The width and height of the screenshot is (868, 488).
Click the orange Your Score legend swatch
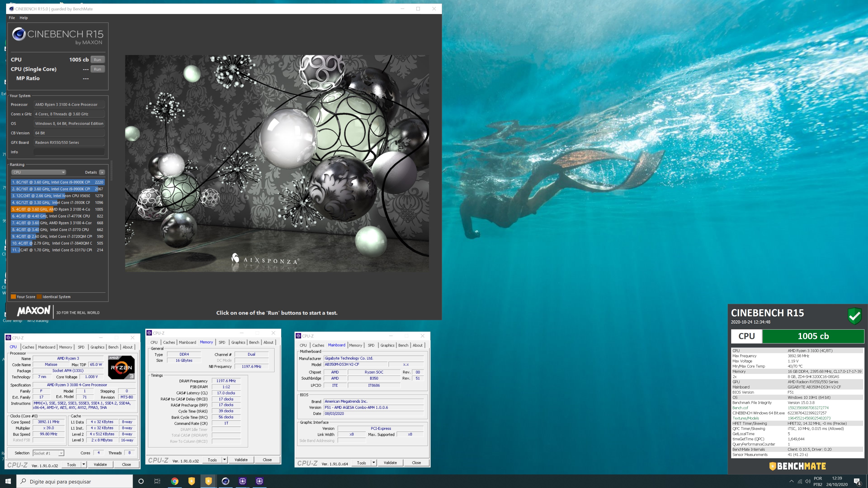point(14,297)
